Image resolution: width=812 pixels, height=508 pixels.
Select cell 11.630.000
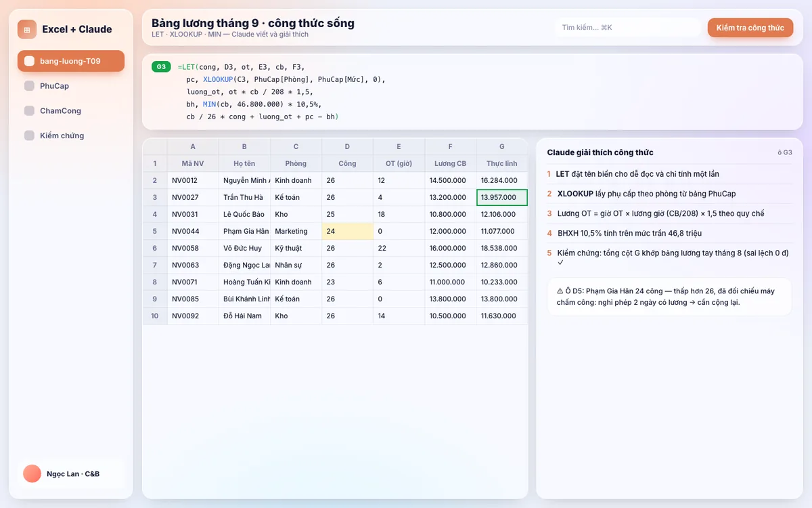coord(501,316)
